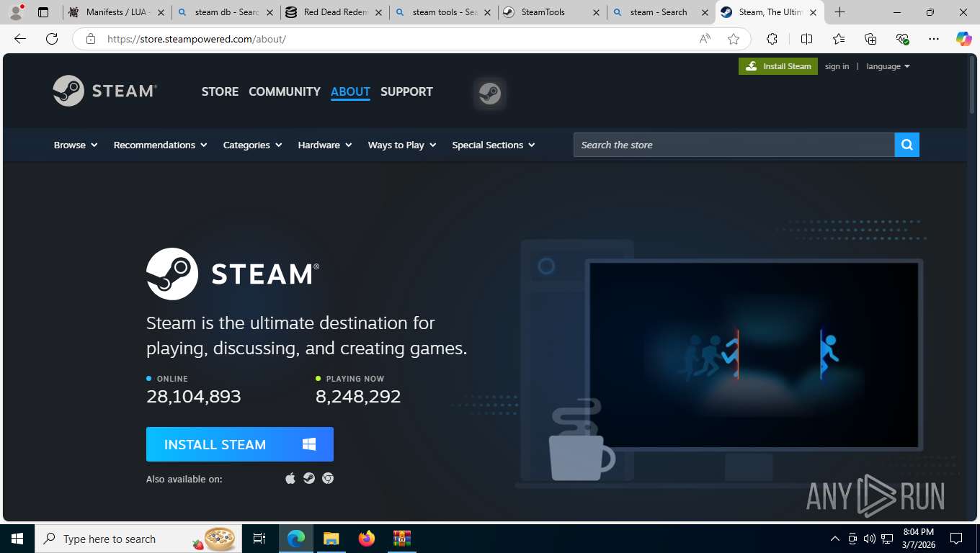
Task: Open the COMMUNITY menu
Action: tap(285, 91)
